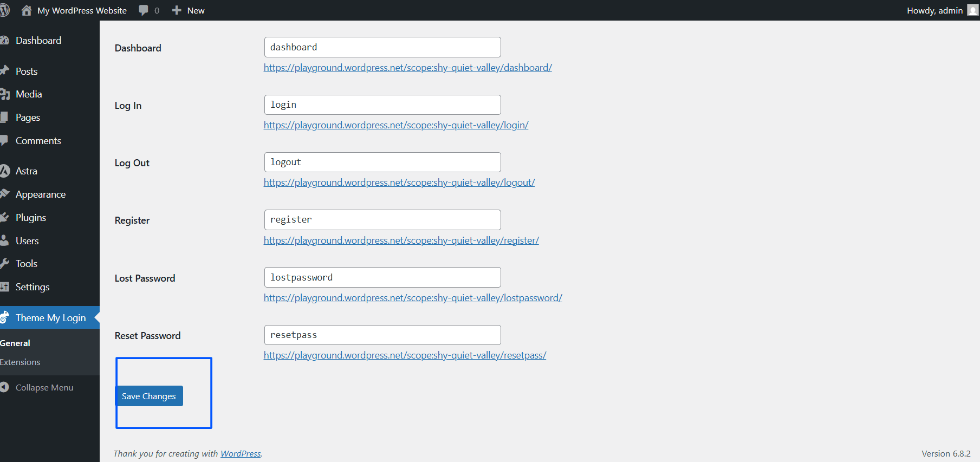Image resolution: width=980 pixels, height=462 pixels.
Task: Click the Users person icon
Action: (4, 240)
